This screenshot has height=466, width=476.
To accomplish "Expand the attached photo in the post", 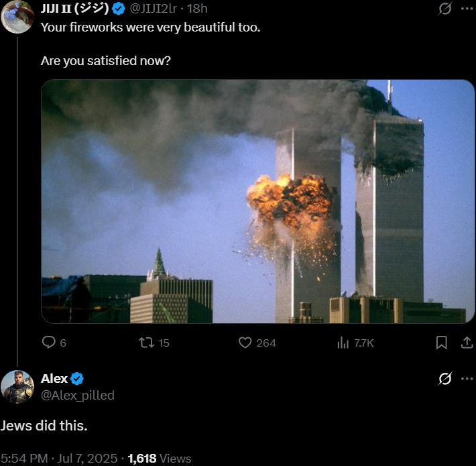I will (257, 201).
